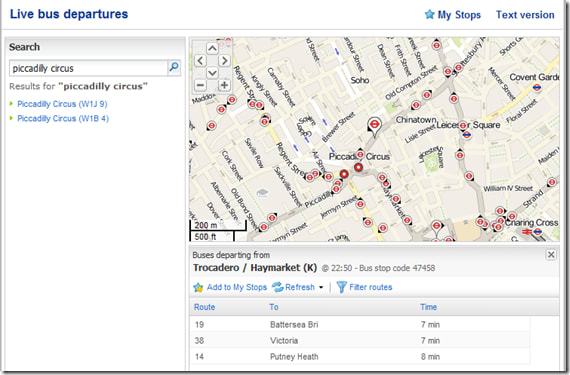Click the Leicester Square underground station icon
The image size is (570, 375).
[467, 135]
